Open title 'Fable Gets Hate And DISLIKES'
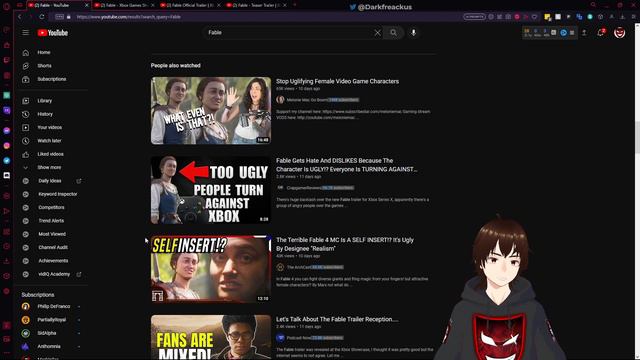This screenshot has height=360, width=640. point(347,165)
